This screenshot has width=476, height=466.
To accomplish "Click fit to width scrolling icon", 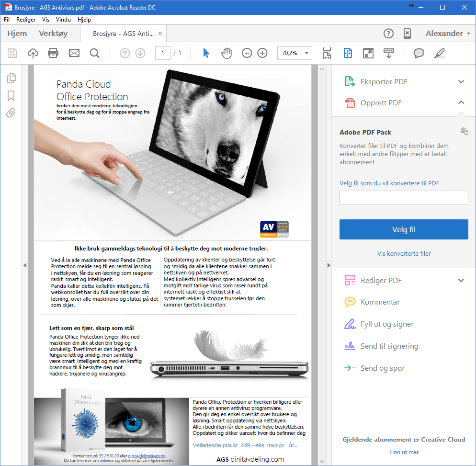I will tap(327, 53).
